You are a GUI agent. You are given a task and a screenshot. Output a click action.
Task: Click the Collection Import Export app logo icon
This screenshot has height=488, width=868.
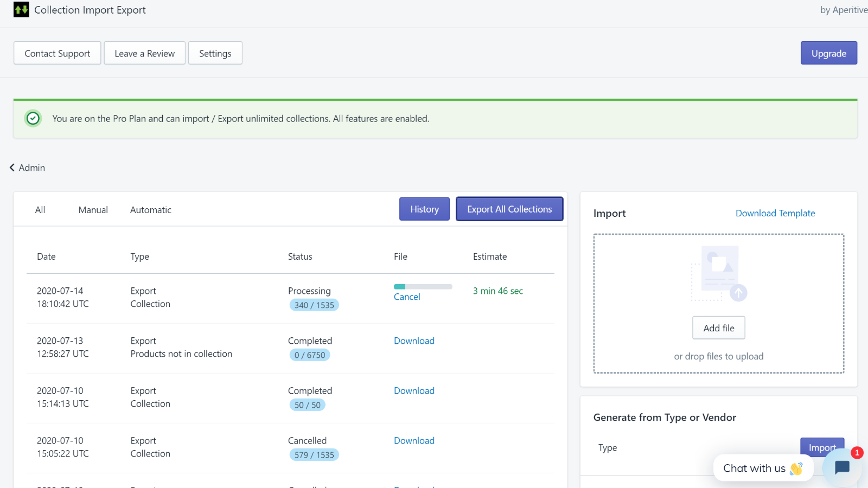(21, 9)
